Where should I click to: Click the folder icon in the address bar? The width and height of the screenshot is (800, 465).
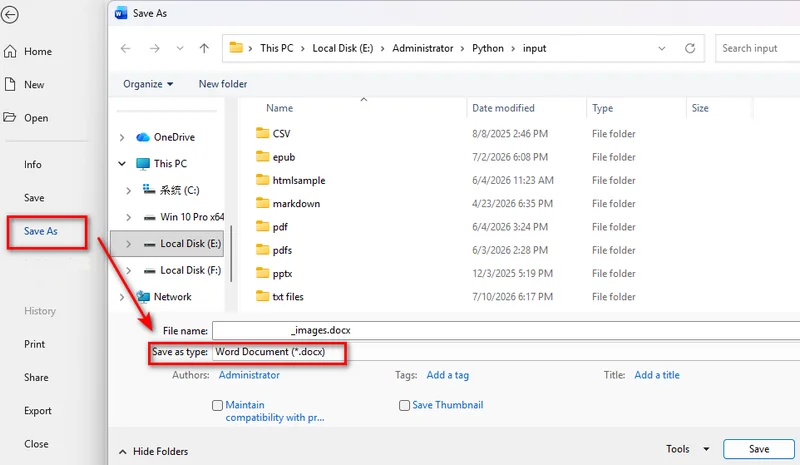click(236, 48)
